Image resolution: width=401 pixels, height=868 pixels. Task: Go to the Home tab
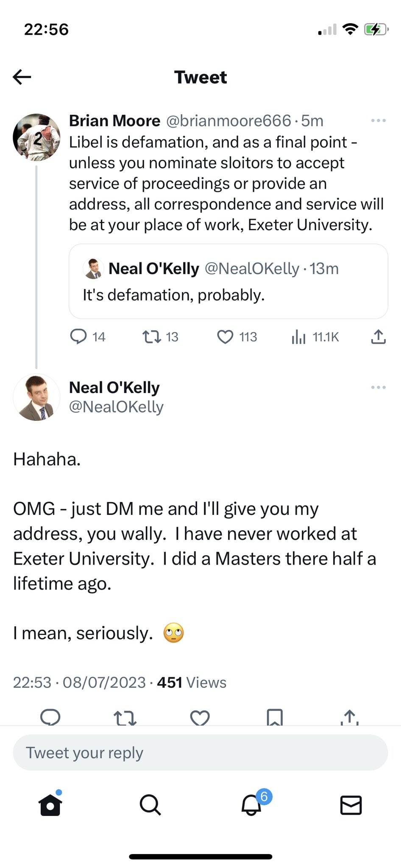coord(50,804)
